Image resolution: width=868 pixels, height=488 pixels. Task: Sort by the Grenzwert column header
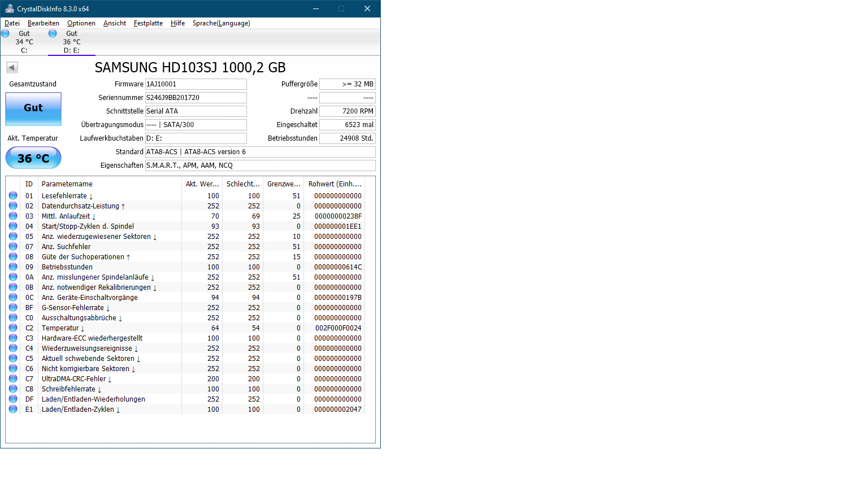(284, 184)
